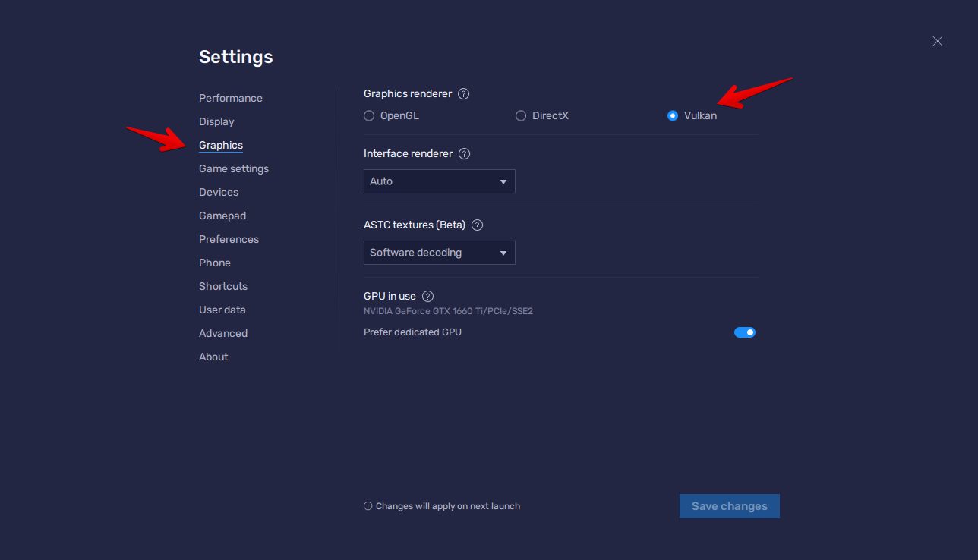Navigate to Advanced settings
This screenshot has height=560, width=978.
[223, 333]
